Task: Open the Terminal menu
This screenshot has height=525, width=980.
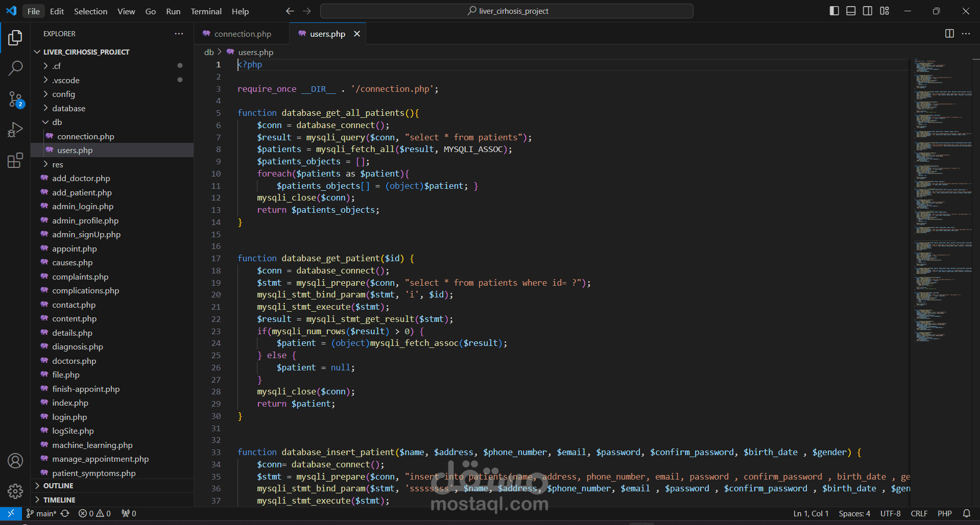Action: click(x=206, y=11)
